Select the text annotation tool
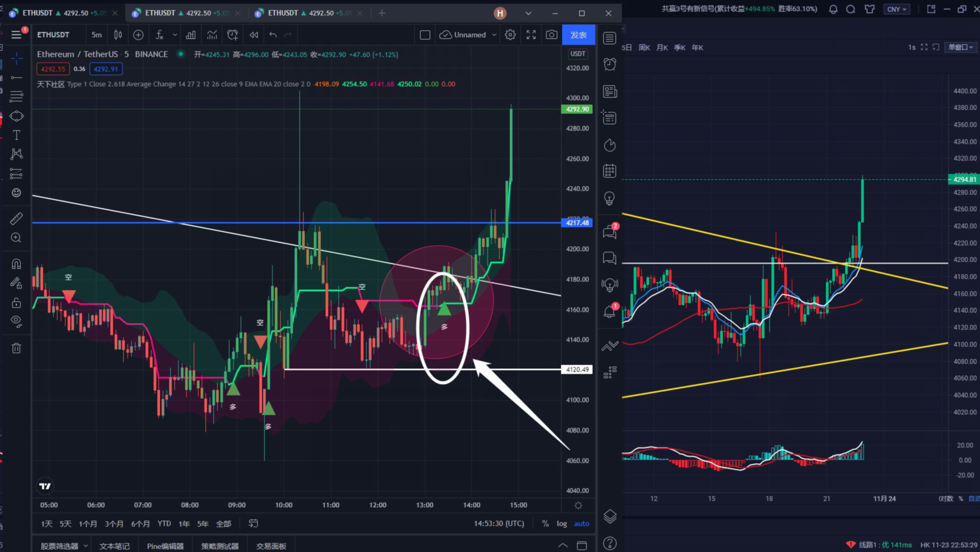Viewport: 980px width, 552px height. [17, 135]
